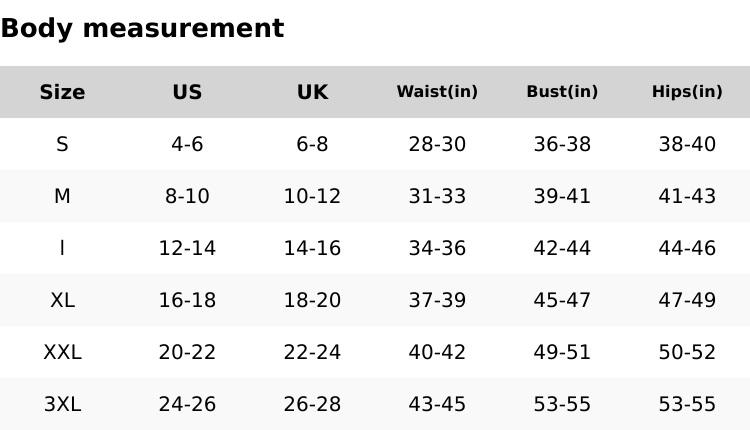Select UK size 10-12 cell
The height and width of the screenshot is (430, 750).
pyautogui.click(x=312, y=196)
